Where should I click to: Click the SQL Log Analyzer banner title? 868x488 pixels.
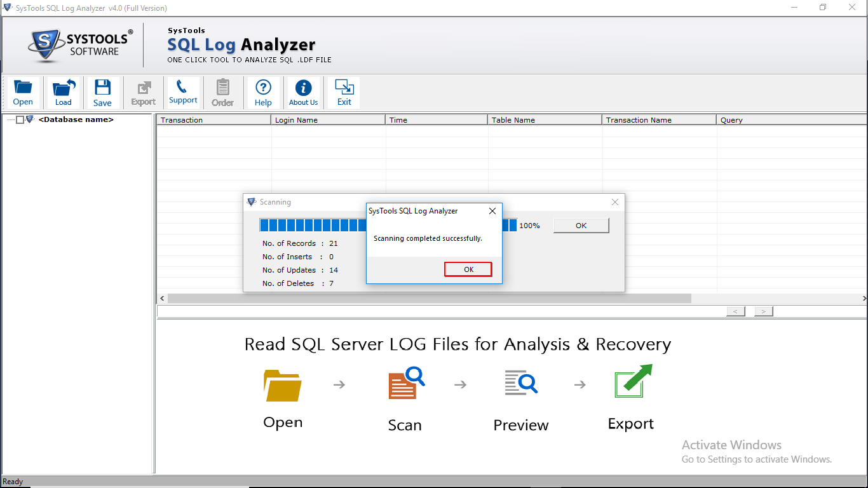pyautogui.click(x=241, y=45)
